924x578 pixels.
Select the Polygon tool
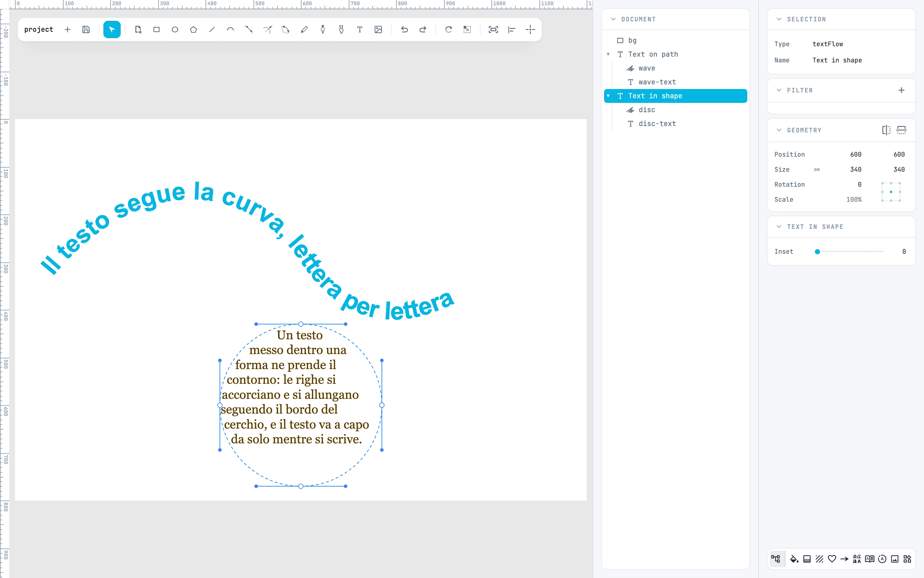click(x=193, y=29)
